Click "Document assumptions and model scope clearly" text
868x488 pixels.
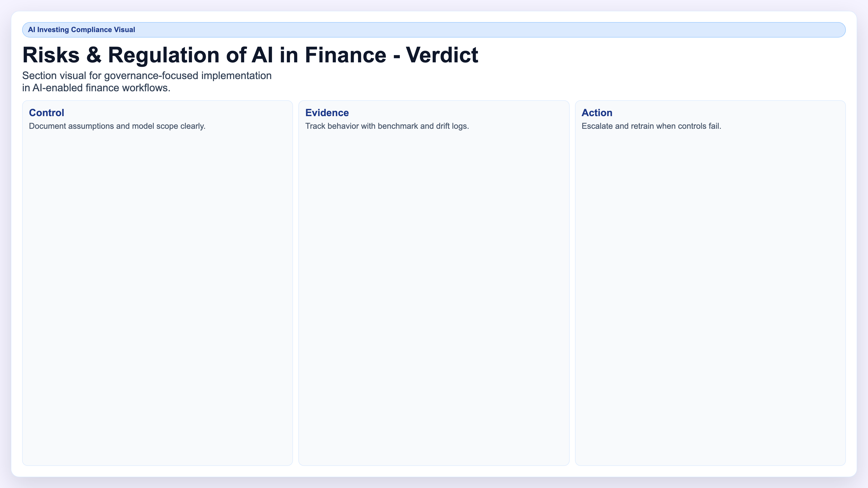[117, 126]
